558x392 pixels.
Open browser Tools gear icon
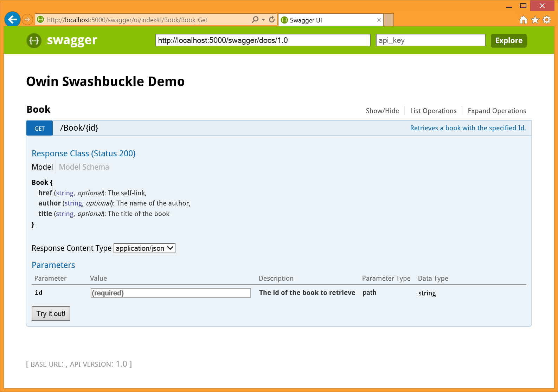[547, 20]
